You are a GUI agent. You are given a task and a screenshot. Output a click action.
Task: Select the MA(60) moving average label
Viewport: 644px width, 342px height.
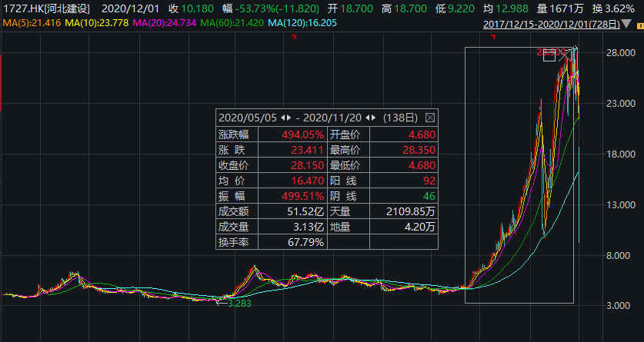pyautogui.click(x=232, y=23)
